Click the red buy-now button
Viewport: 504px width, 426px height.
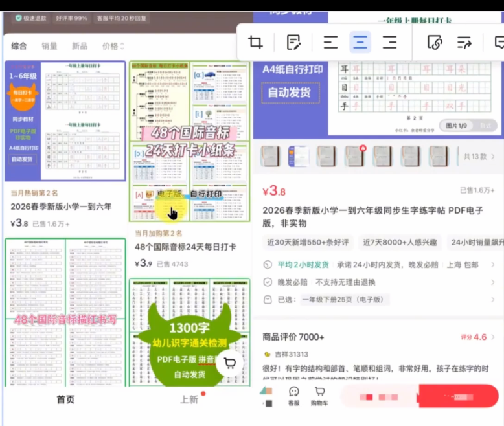(459, 397)
